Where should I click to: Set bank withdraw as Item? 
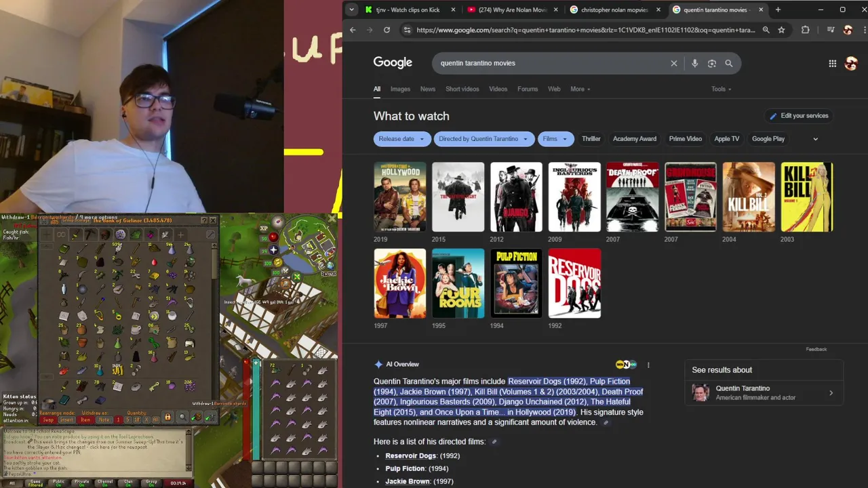85,420
